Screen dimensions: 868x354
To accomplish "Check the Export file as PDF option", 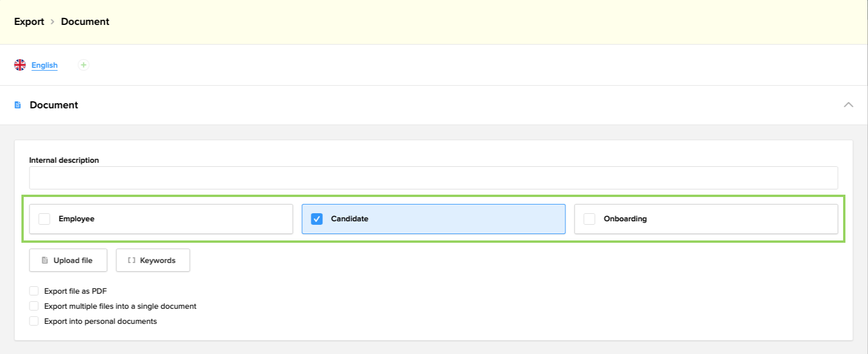I will pyautogui.click(x=34, y=291).
